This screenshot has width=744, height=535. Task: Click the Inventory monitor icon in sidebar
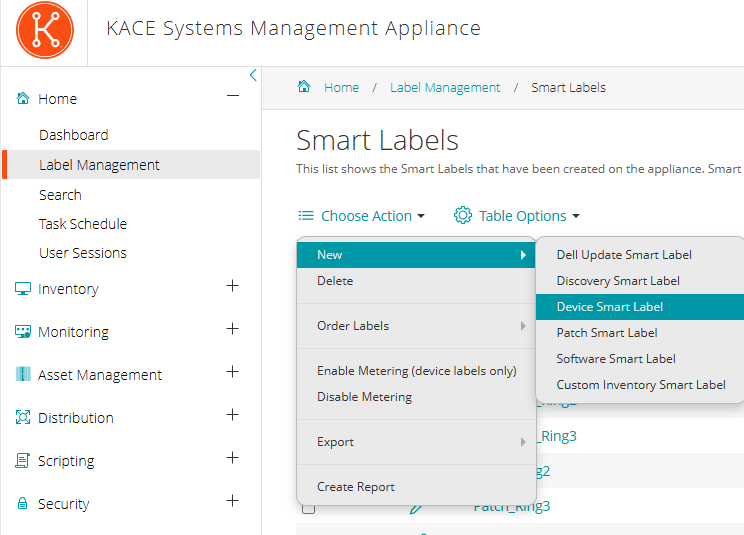[23, 289]
